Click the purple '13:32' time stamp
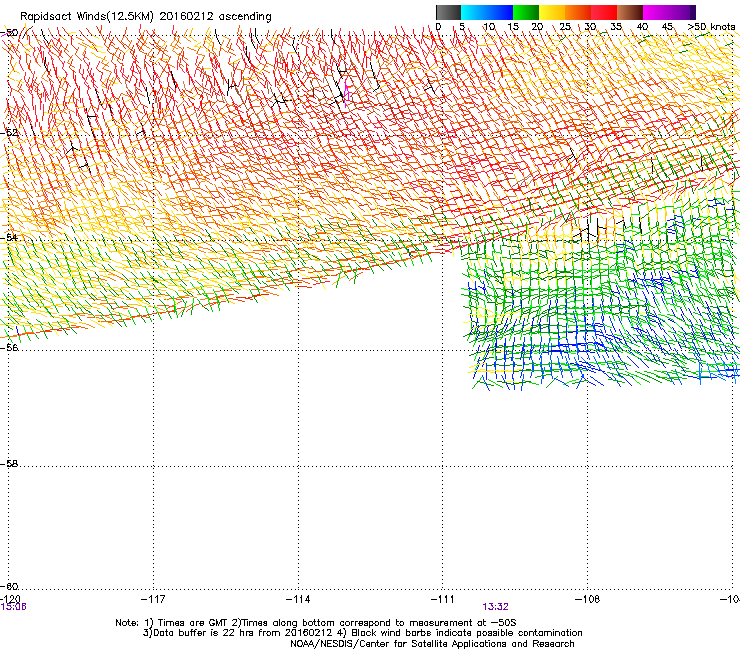The height and width of the screenshot is (650, 740). [x=496, y=607]
